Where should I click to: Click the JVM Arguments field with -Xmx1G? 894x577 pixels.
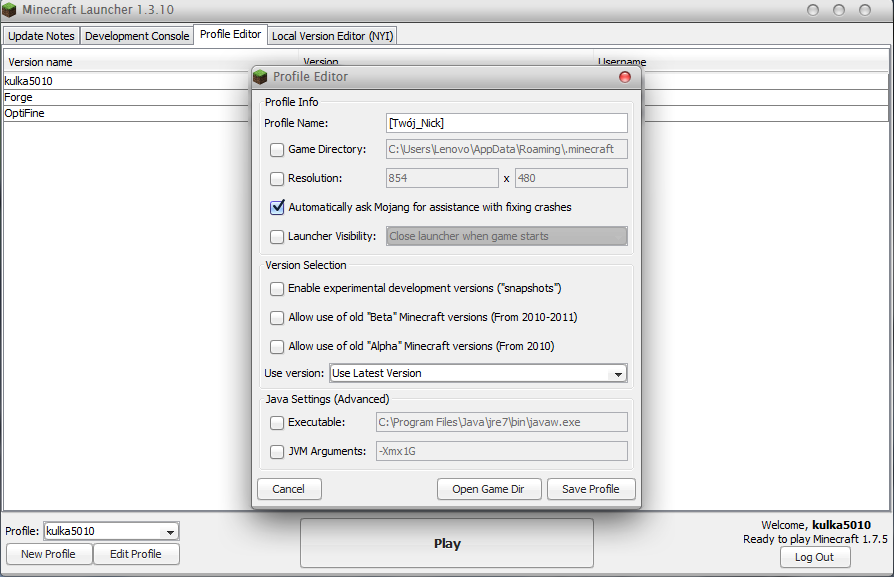point(502,451)
